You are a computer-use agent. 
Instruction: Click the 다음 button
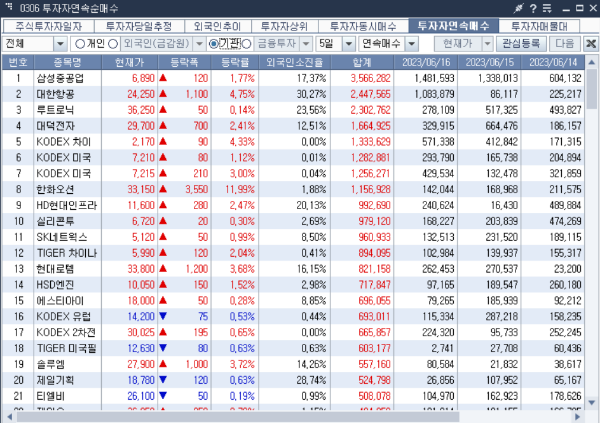point(565,44)
